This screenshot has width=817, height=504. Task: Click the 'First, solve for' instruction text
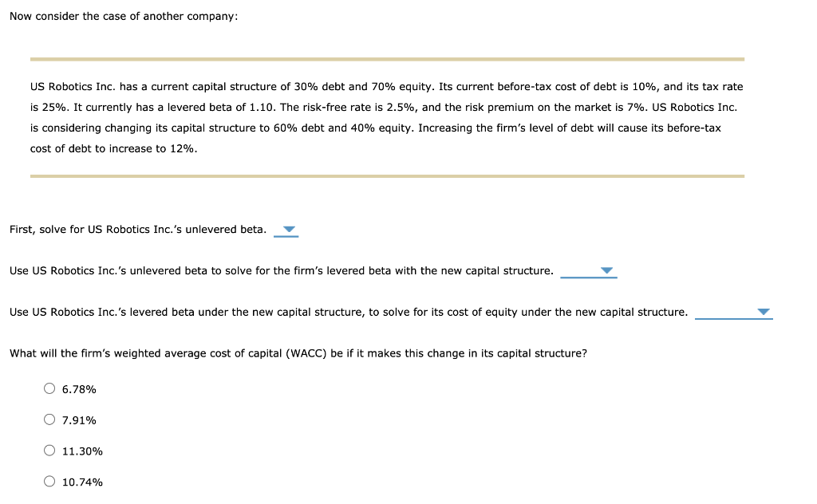[136, 229]
